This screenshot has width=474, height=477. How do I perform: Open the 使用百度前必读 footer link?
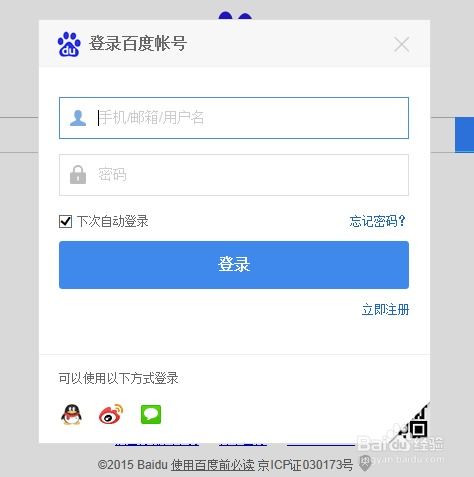(x=213, y=465)
